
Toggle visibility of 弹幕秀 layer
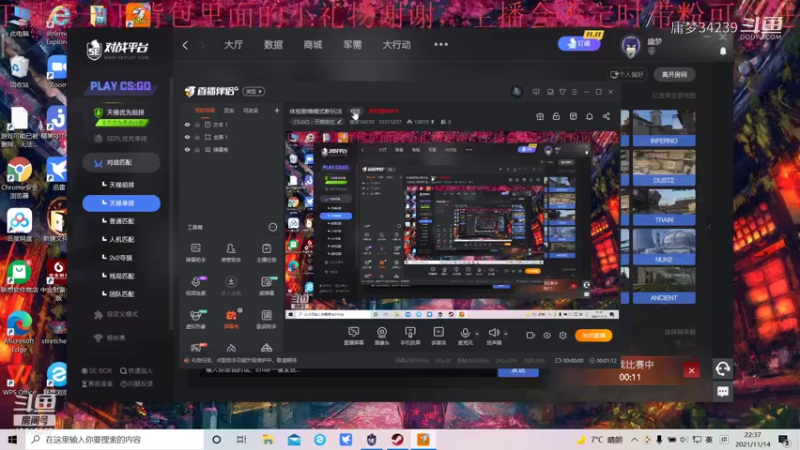pos(187,150)
